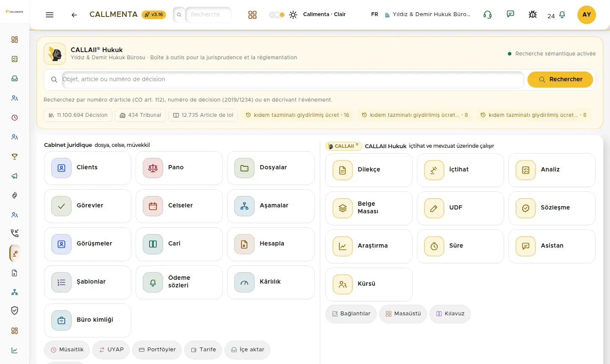Open sidebar inbox icon
Image resolution: width=610 pixels, height=364 pixels.
click(15, 79)
